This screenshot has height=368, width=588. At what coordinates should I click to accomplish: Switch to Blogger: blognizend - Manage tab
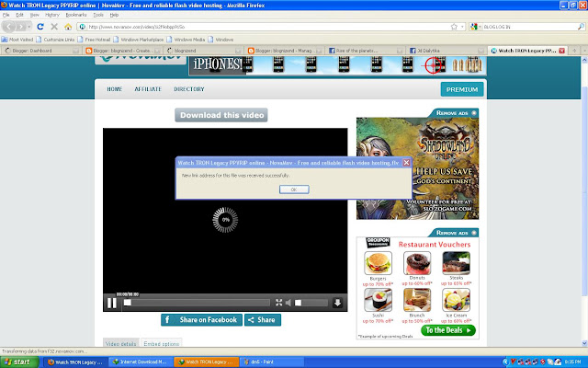[284, 51]
